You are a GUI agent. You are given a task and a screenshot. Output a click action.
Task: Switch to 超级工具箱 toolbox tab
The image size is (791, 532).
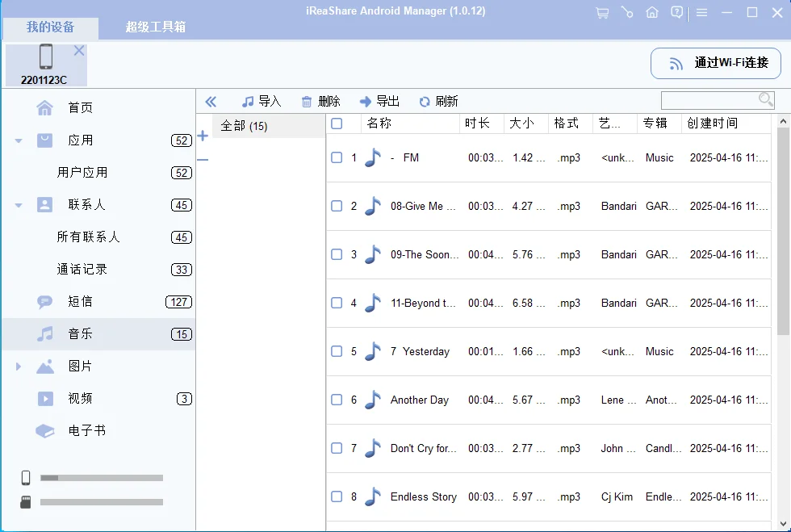tap(155, 27)
